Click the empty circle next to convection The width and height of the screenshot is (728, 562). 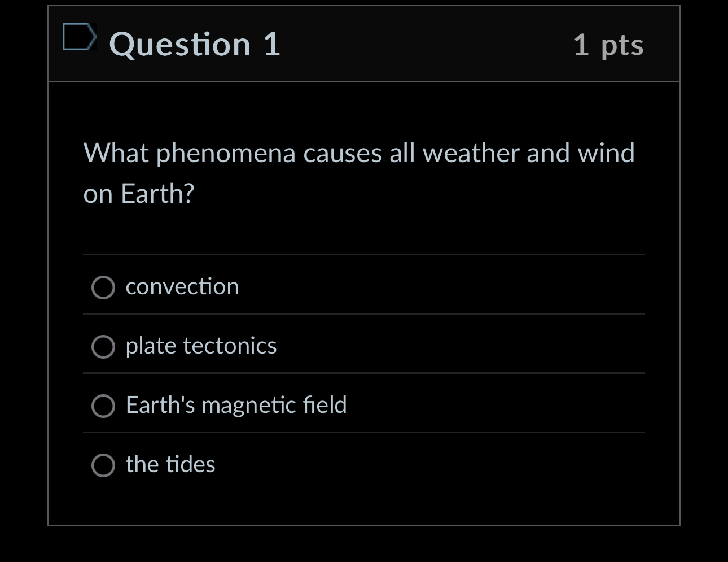103,287
